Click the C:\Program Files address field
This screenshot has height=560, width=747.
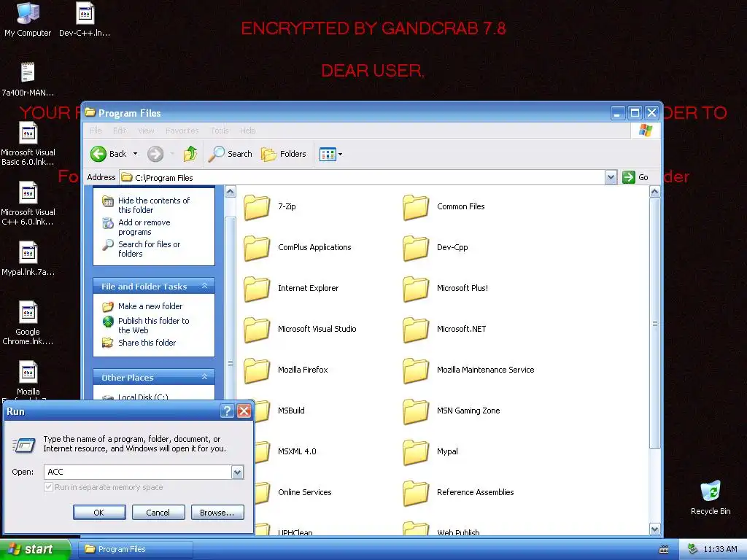362,178
